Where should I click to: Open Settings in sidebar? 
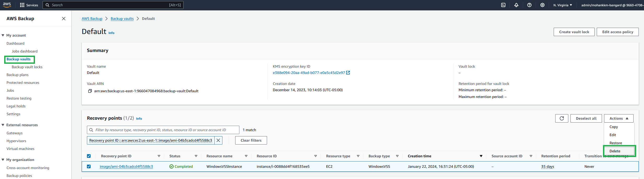(x=13, y=114)
